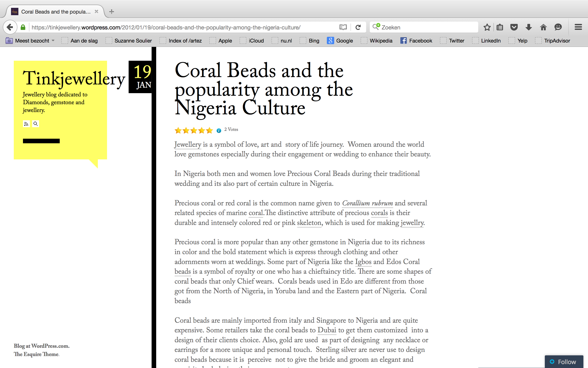
Task: Open the nu.nl bookmark
Action: 282,41
